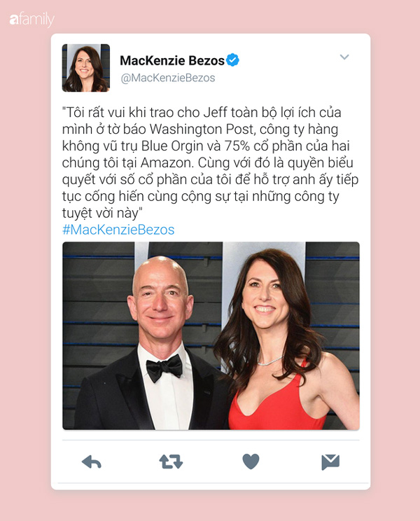Open the MacKenzie Bezos display name
The height and width of the screenshot is (521, 420).
click(172, 60)
